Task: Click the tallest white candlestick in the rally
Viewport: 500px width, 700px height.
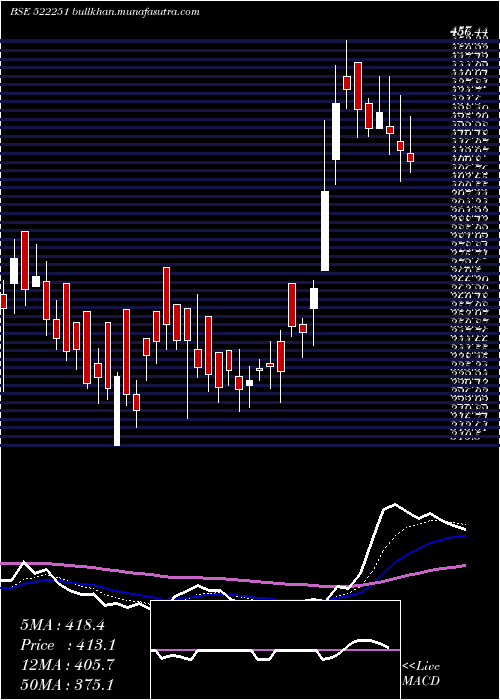Action: [x=325, y=231]
